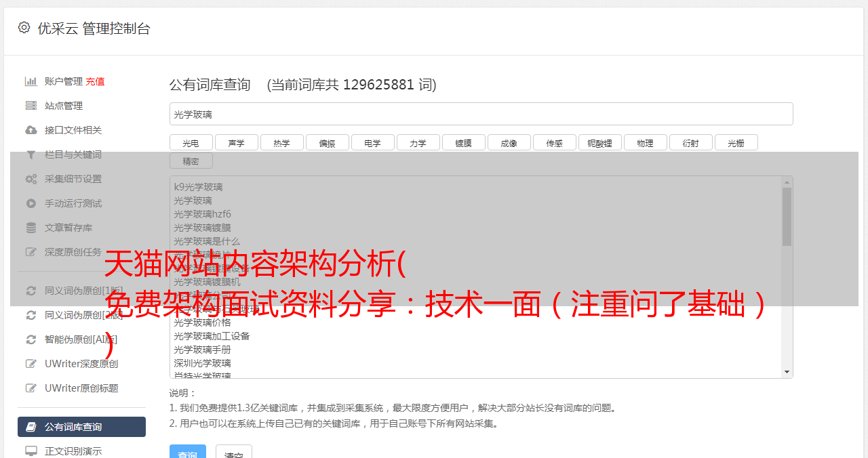Select the 铌酸锂 tag button
Viewport: 868px width, 458px height.
pyautogui.click(x=599, y=142)
